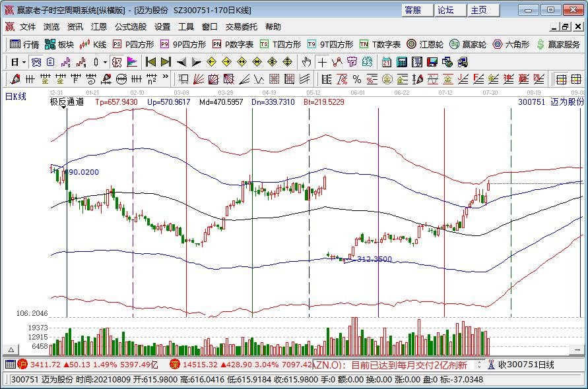Image resolution: width=588 pixels, height=389 pixels.
Task: Open the 交易委托 menu
Action: click(x=242, y=27)
